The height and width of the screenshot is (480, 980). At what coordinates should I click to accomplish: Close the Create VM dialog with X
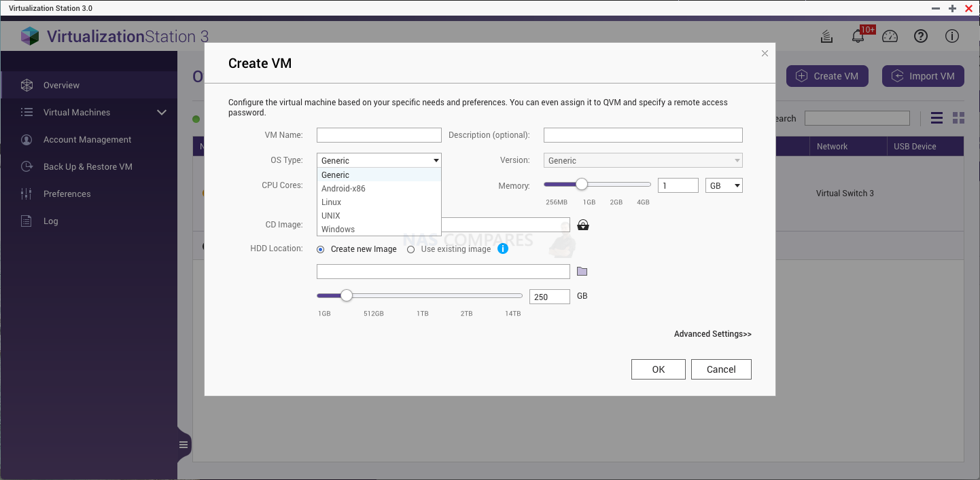point(765,54)
